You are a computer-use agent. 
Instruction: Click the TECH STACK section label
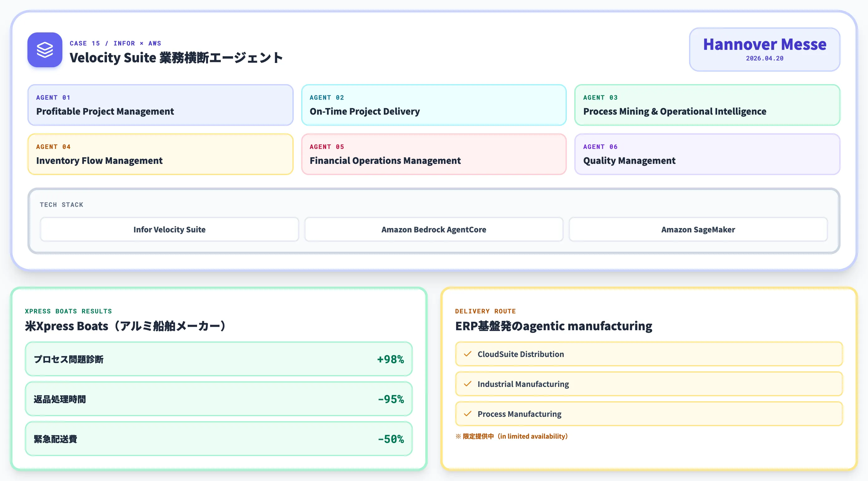click(x=62, y=205)
